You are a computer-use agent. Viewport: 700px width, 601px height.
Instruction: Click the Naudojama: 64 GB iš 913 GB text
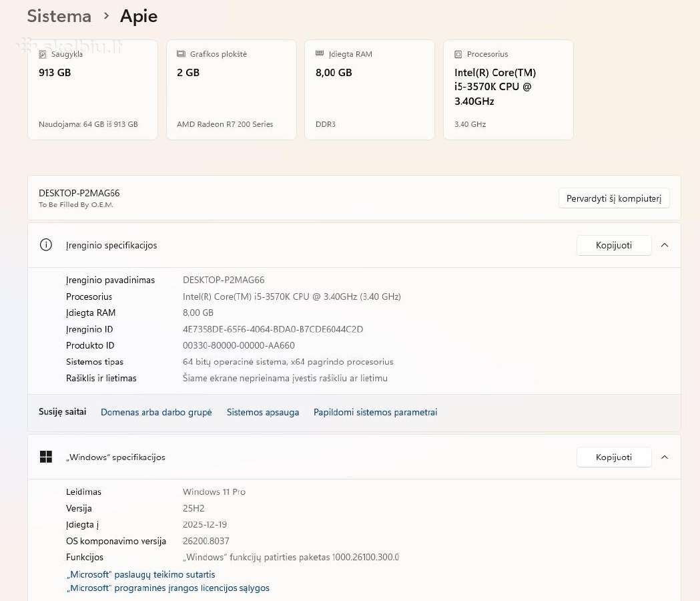[88, 124]
